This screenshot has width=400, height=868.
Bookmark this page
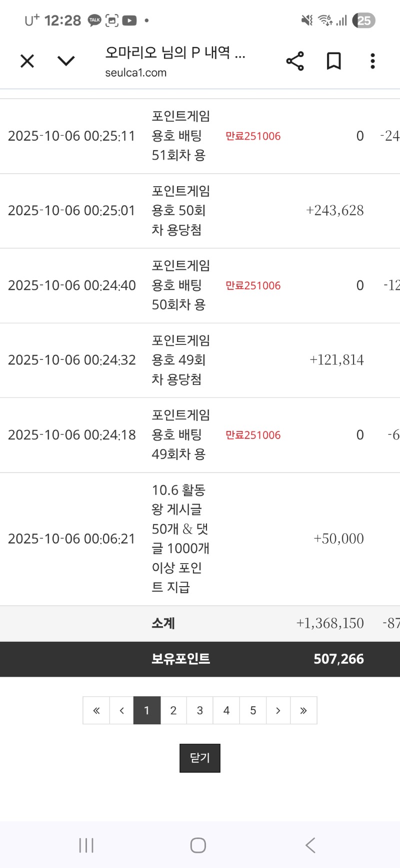pos(333,61)
